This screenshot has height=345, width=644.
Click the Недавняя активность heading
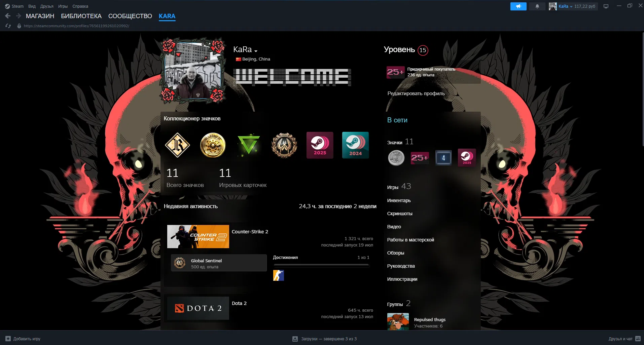[x=191, y=206]
